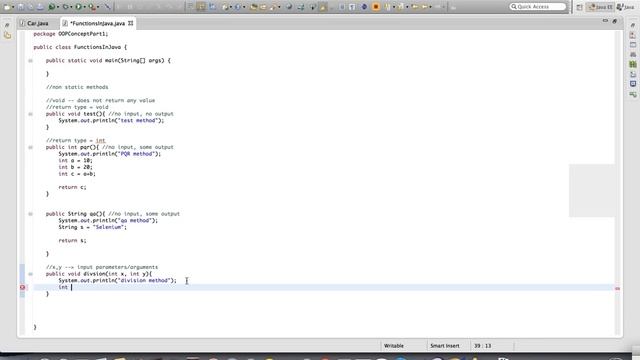This screenshot has width=640, height=360.
Task: Click the last green icon in right sidebar
Action: tap(633, 94)
